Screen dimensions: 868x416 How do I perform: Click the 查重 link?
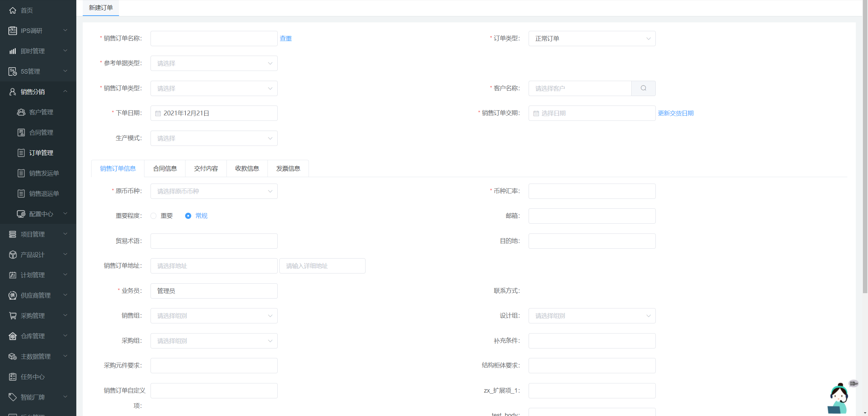[x=285, y=39]
